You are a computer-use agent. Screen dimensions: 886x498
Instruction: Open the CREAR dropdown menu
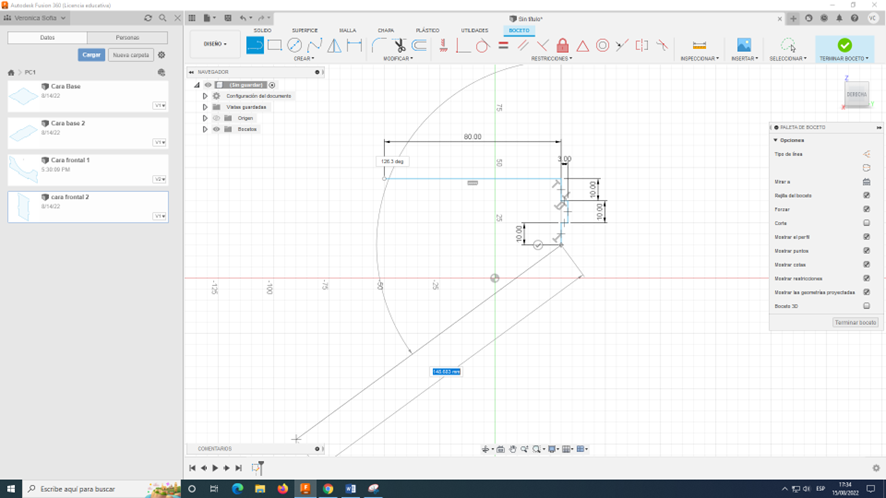click(x=304, y=59)
